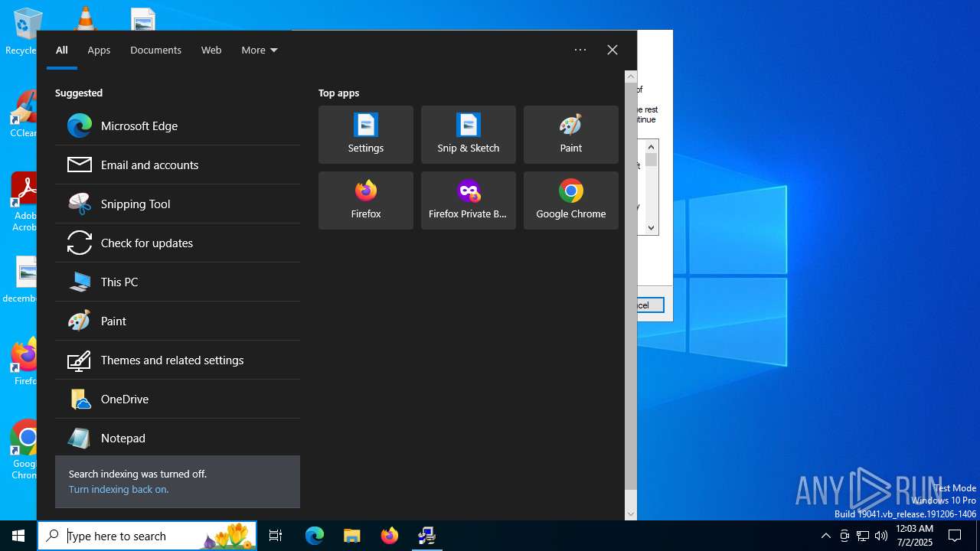Viewport: 980px width, 551px height.
Task: Click the clock showing 12:03 AM
Action: point(914,536)
